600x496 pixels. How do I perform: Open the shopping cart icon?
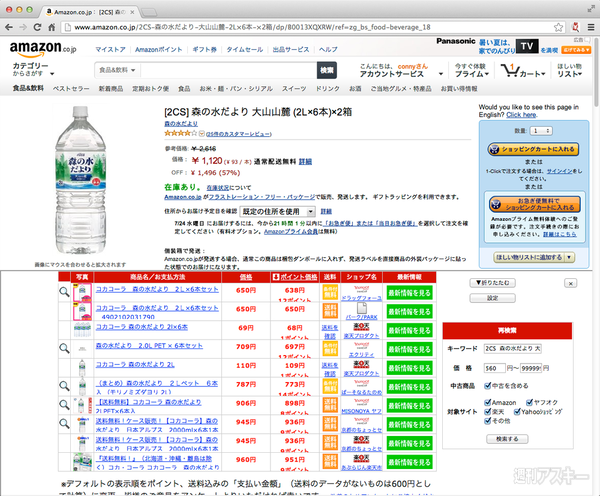(510, 70)
